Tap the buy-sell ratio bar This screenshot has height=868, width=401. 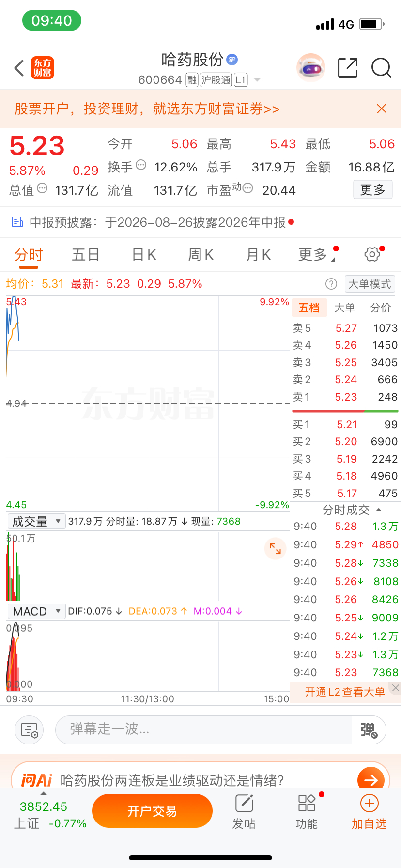pyautogui.click(x=345, y=411)
